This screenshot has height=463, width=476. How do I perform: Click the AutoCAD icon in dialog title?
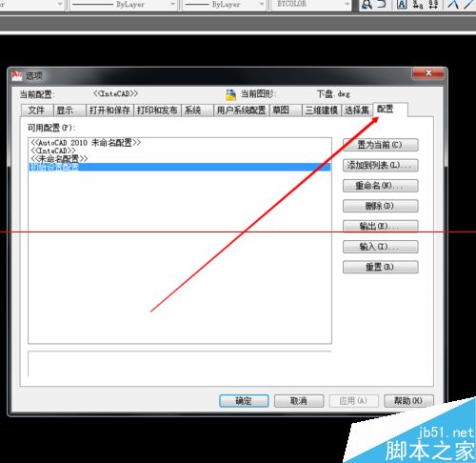(x=16, y=75)
